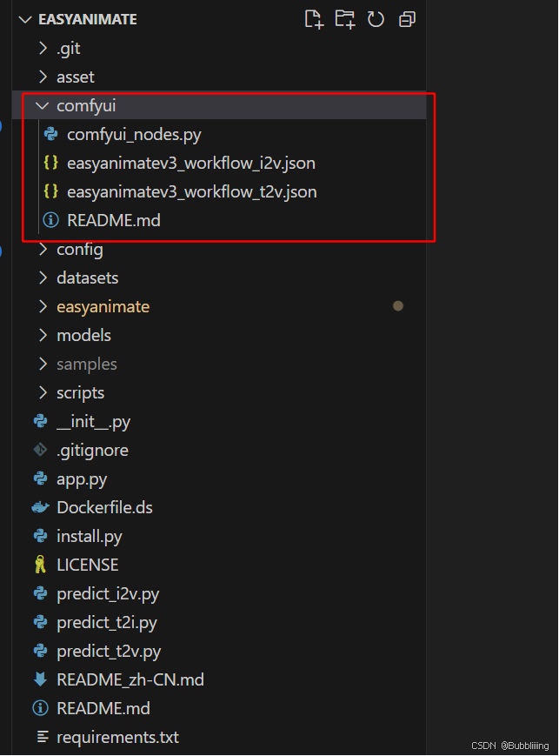Viewport: 559px width, 756px height.
Task: Select the scripts folder name
Action: point(81,393)
